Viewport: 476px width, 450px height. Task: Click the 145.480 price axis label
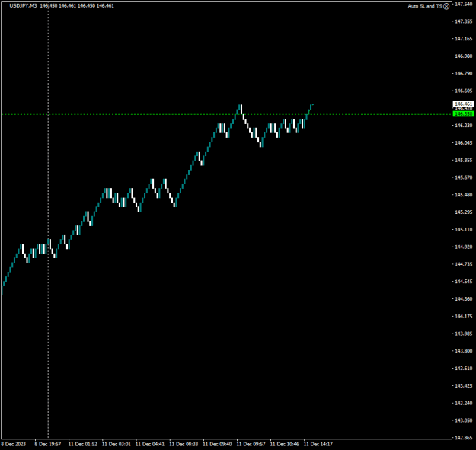tap(464, 195)
